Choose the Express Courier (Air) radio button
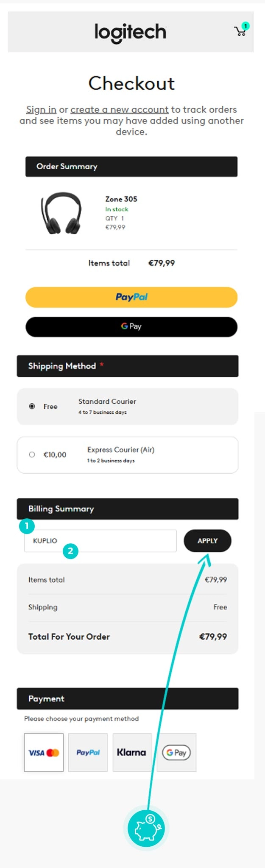265x868 pixels. [32, 455]
